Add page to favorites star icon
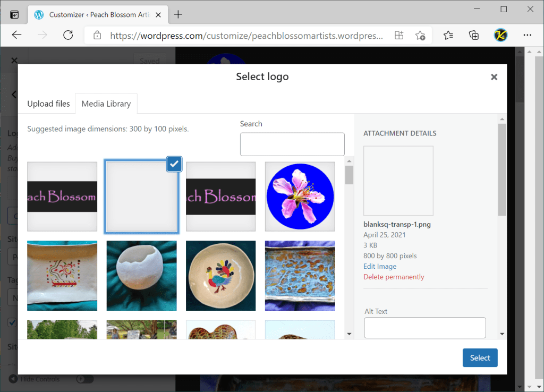The image size is (544, 392). pyautogui.click(x=420, y=36)
